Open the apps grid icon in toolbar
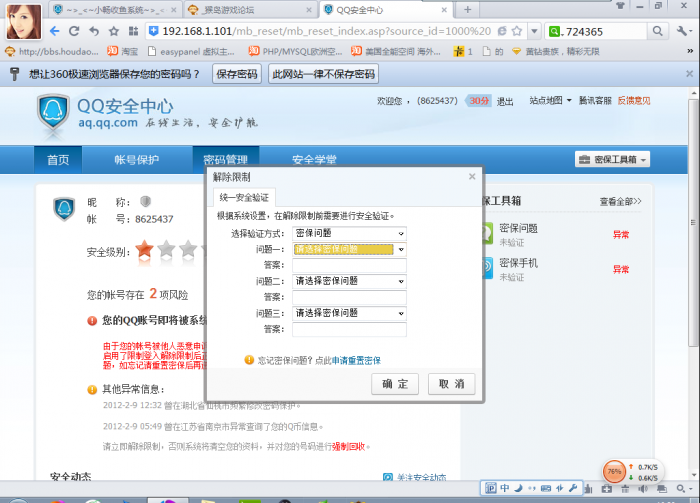This screenshot has width=700, height=503. tap(133, 31)
